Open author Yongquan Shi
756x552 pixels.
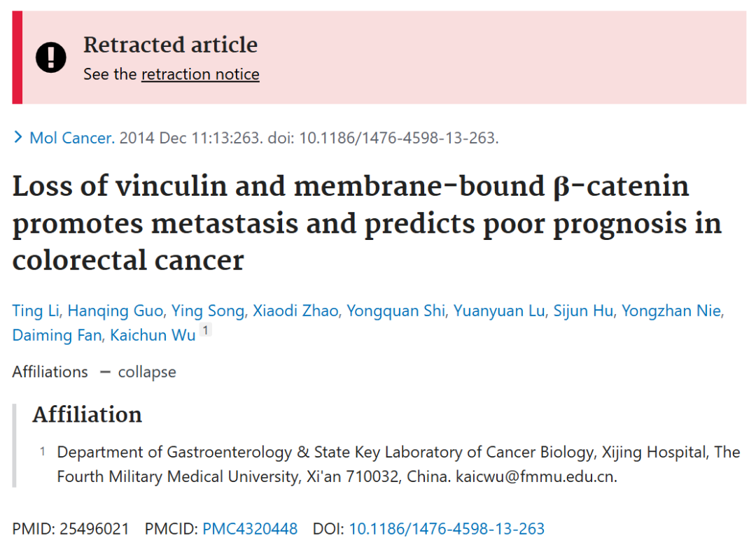point(395,311)
